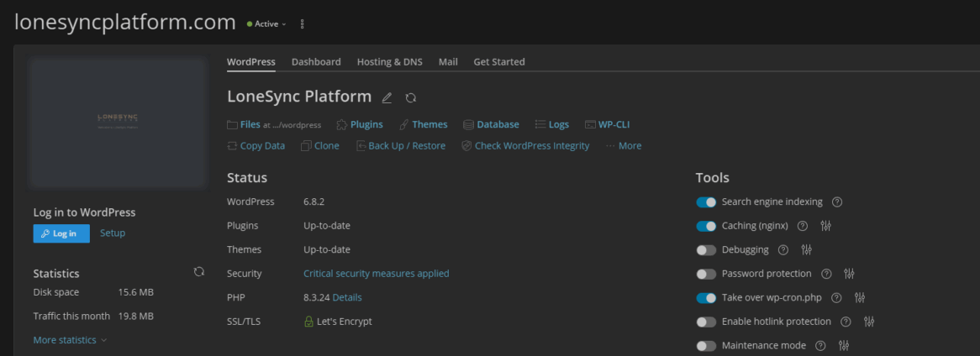Open help for Enable hotlink protection

(846, 322)
